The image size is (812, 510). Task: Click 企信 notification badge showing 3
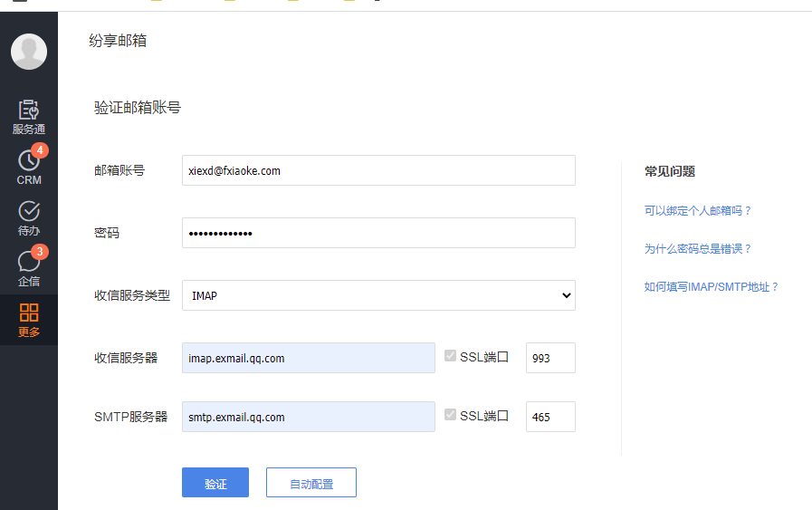pyautogui.click(x=40, y=252)
